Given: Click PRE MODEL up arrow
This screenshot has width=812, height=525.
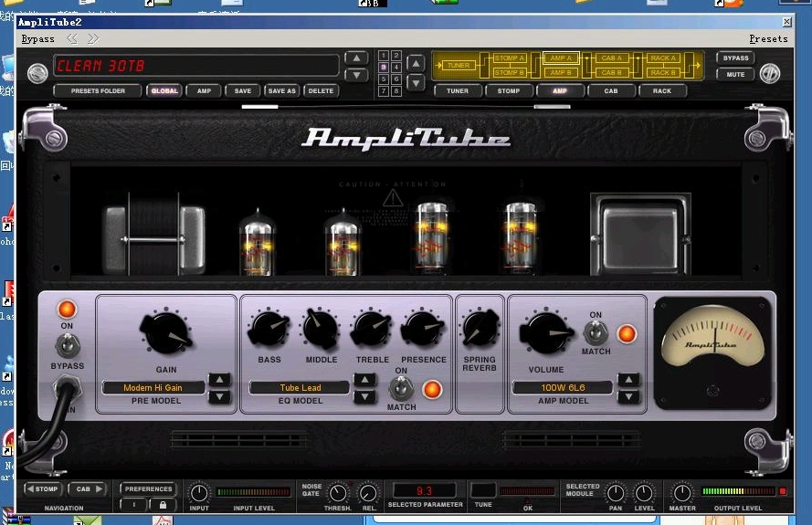Looking at the screenshot, I should tap(219, 380).
